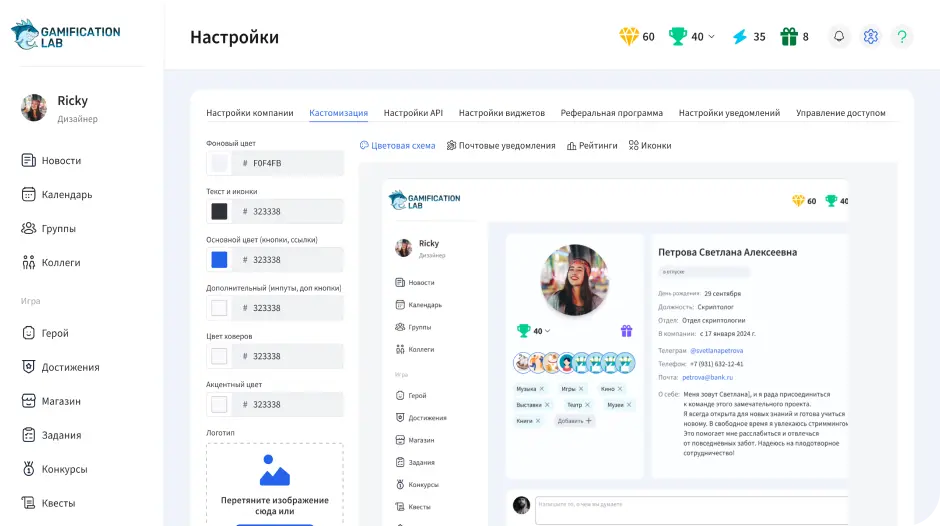The width and height of the screenshot is (940, 526).
Task: Click Ricky's avatar in the left sidebar
Action: tap(34, 108)
